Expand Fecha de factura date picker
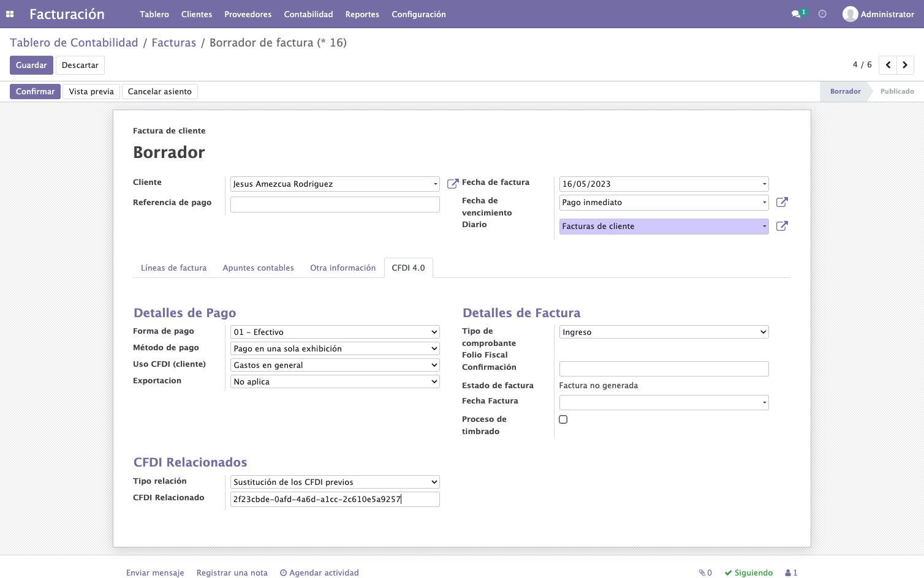Image resolution: width=924 pixels, height=578 pixels. click(x=664, y=184)
